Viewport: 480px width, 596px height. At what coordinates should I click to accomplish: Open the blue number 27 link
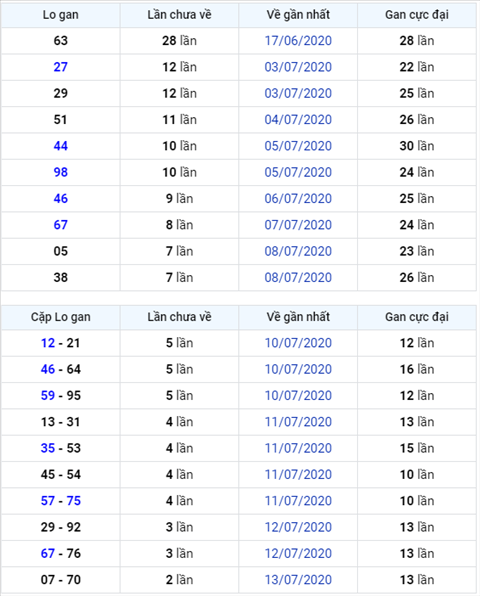click(x=60, y=67)
